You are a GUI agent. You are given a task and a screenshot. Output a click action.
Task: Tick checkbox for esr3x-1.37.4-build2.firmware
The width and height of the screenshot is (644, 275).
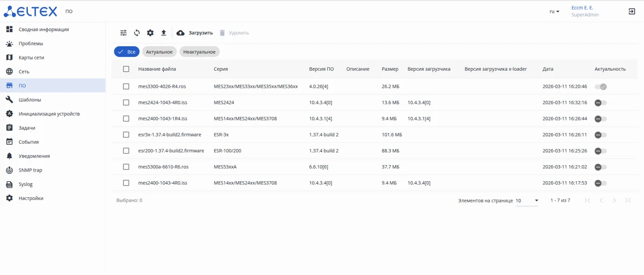(x=126, y=135)
